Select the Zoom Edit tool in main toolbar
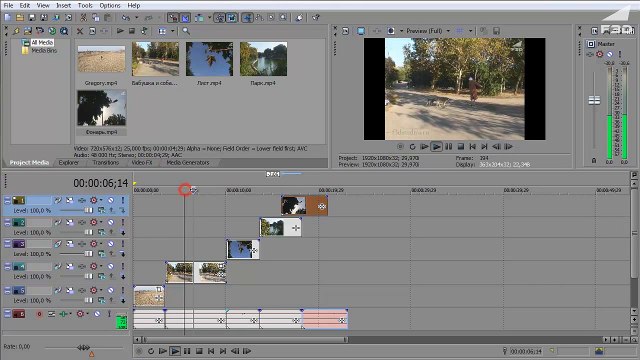This screenshot has height=360, width=640. pos(283,18)
